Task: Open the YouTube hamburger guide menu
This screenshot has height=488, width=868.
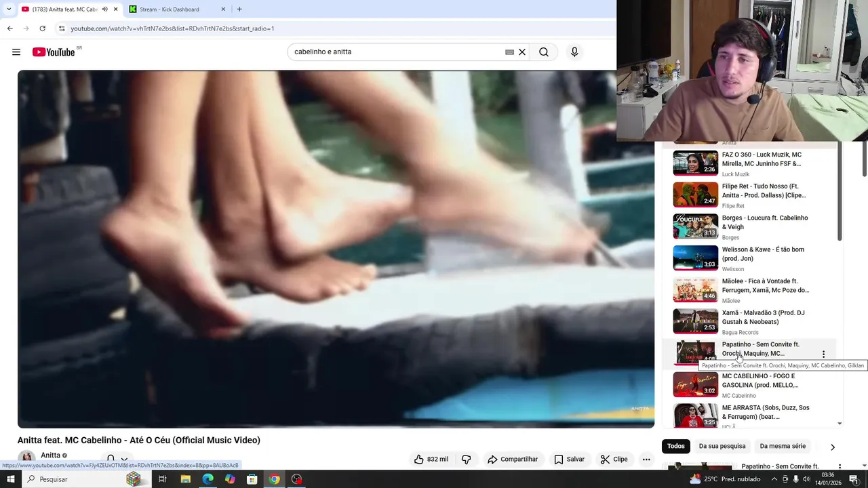Action: [x=16, y=52]
